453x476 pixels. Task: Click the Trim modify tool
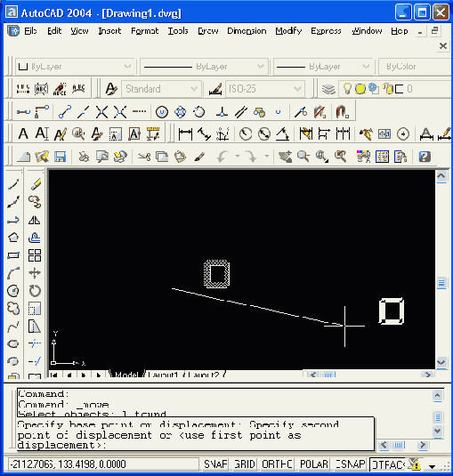tap(35, 344)
